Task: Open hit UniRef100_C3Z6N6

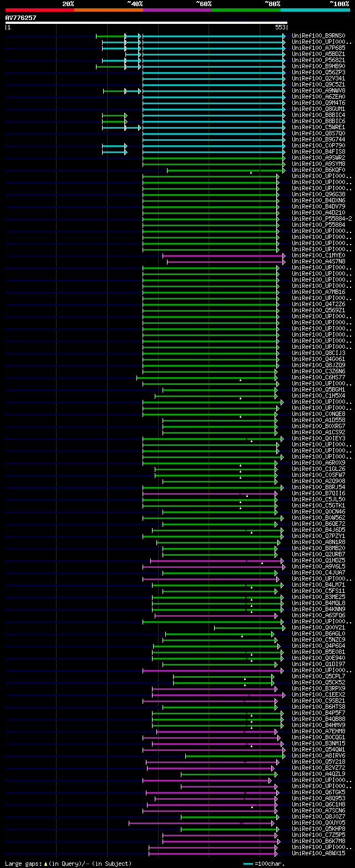Action: (318, 372)
